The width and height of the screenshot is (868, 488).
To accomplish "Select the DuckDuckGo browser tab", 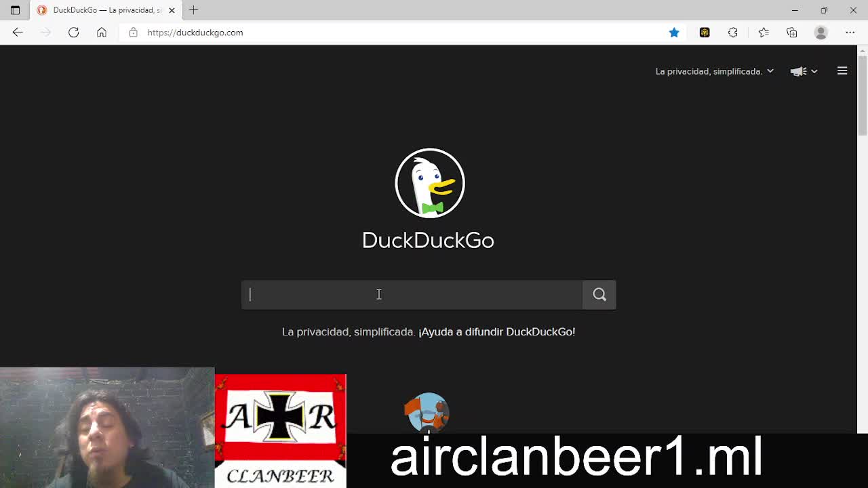I will click(x=106, y=10).
